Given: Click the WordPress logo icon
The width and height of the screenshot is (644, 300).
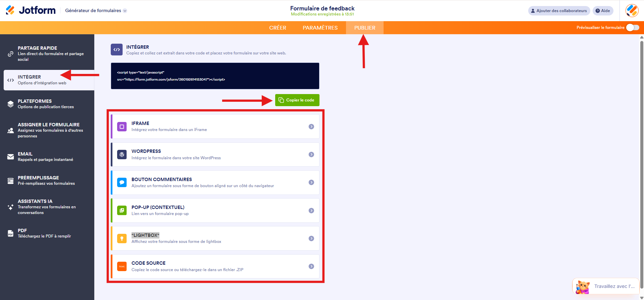Looking at the screenshot, I should click(122, 155).
